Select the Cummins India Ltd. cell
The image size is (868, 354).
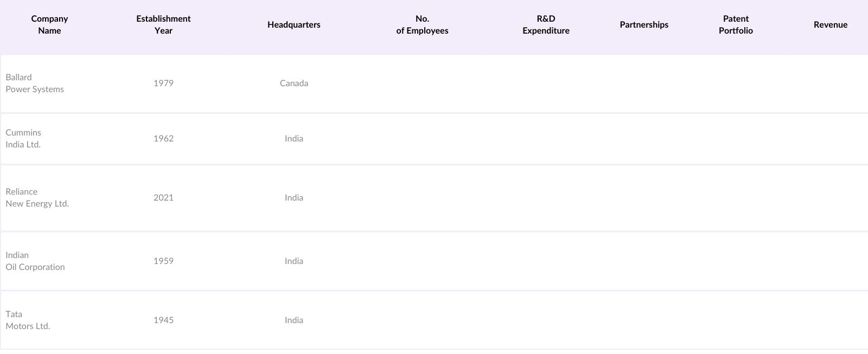pyautogui.click(x=23, y=138)
